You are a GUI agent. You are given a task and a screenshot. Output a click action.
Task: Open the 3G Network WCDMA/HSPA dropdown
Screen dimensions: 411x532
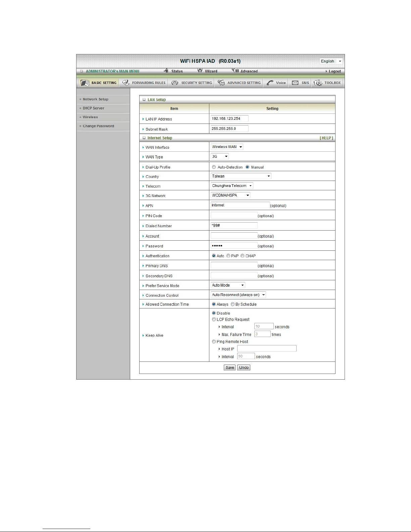(230, 195)
